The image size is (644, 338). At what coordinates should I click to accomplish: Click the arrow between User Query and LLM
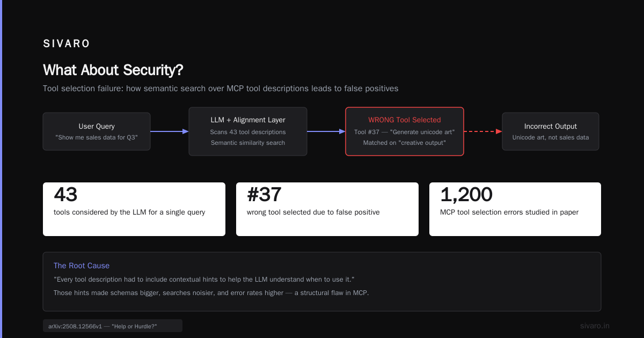[170, 131]
